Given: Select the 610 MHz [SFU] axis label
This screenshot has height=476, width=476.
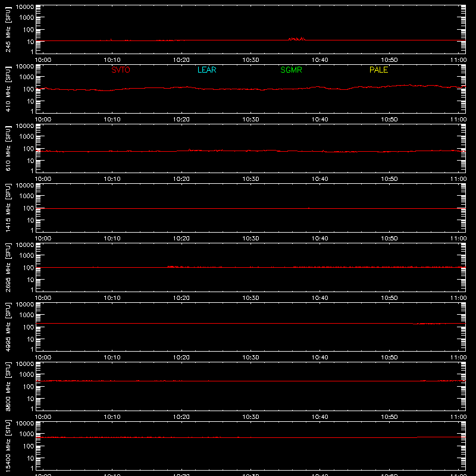Looking at the screenshot, I should pyautogui.click(x=8, y=148).
